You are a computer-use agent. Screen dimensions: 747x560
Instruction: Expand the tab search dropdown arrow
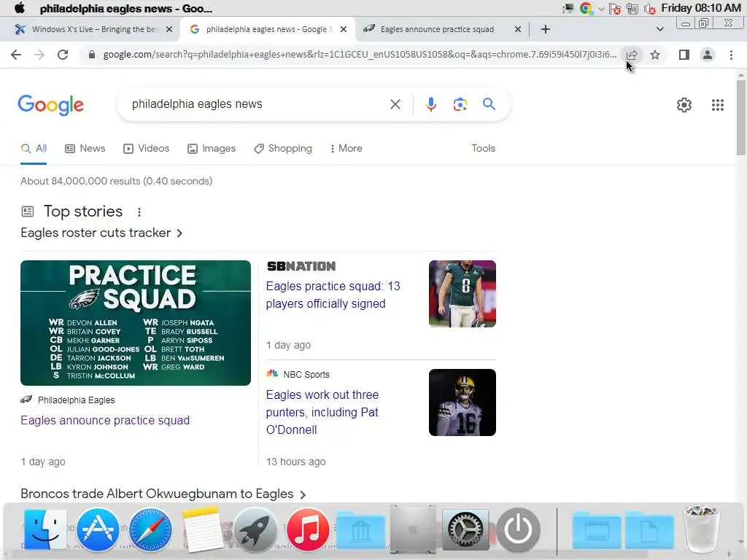tap(659, 29)
